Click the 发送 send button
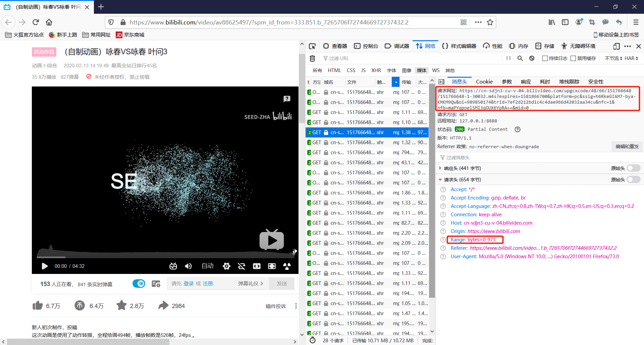The width and height of the screenshot is (644, 345). [x=282, y=284]
